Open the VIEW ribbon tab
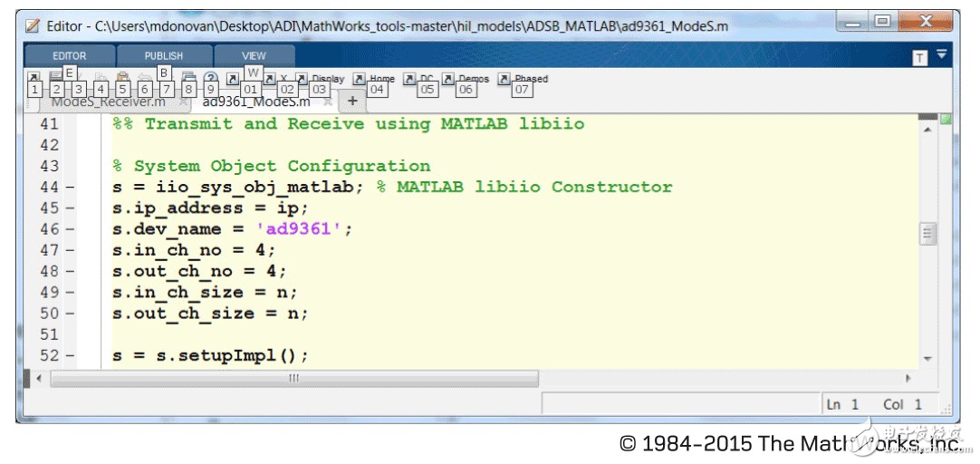980x464 pixels. 254,56
